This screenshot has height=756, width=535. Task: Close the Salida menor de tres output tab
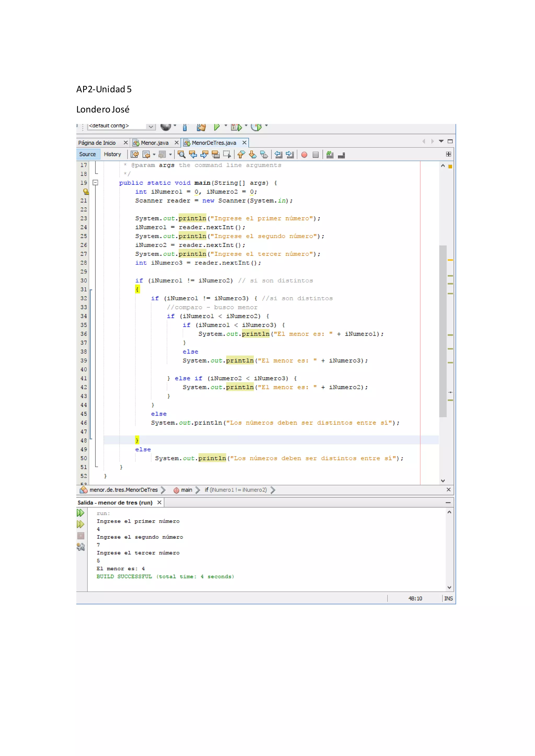click(x=159, y=503)
